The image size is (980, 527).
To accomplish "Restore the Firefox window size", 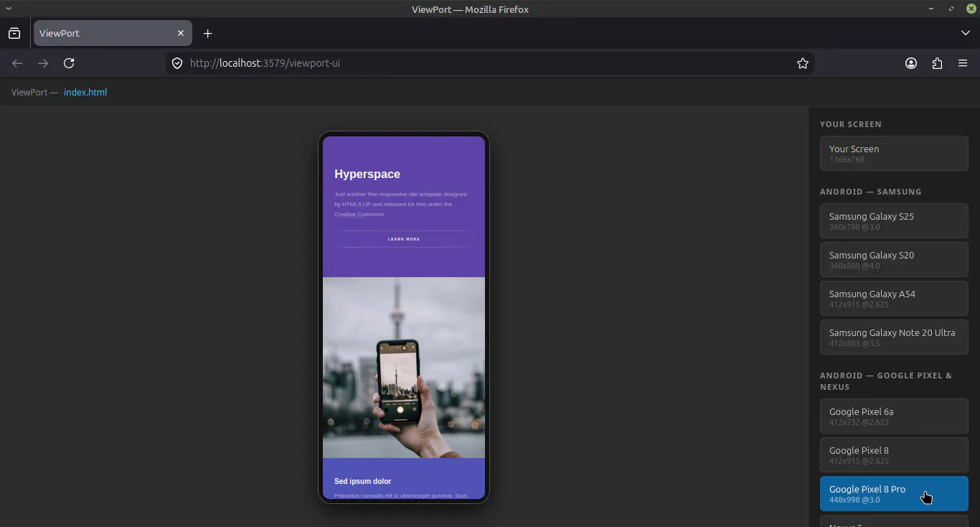I will click(951, 9).
